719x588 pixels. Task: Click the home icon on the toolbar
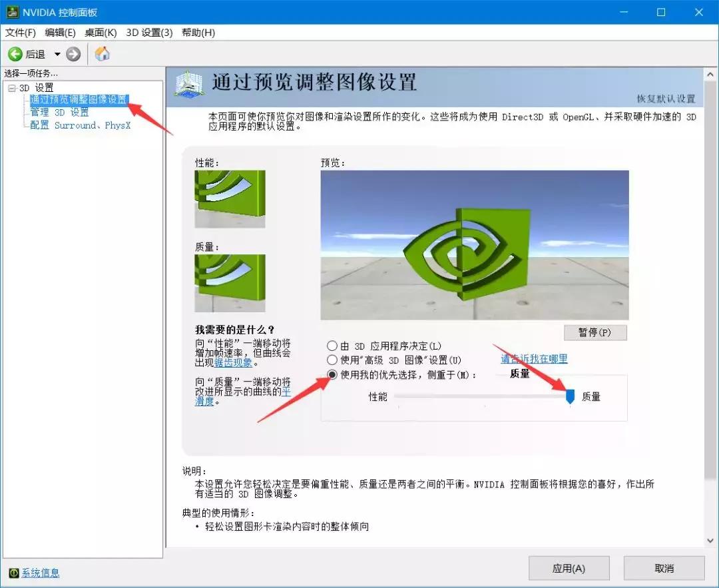pyautogui.click(x=103, y=54)
